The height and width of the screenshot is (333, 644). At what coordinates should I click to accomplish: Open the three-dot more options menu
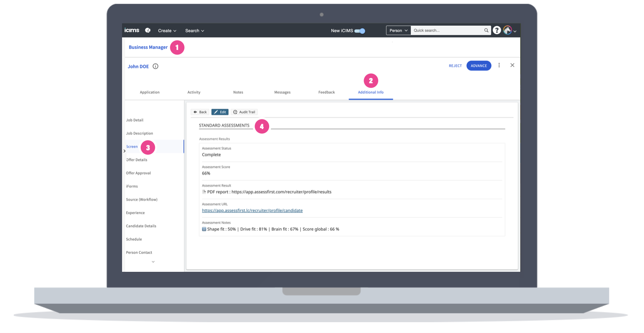coord(499,65)
